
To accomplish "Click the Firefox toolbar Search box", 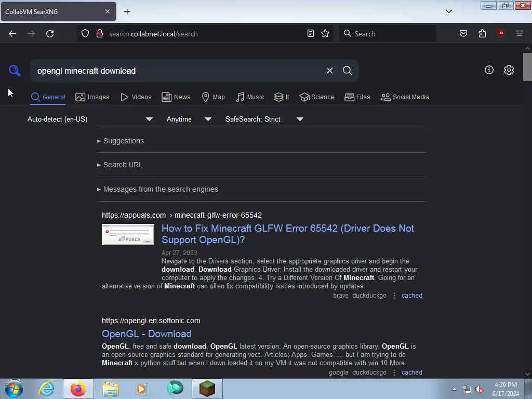I will (x=388, y=34).
